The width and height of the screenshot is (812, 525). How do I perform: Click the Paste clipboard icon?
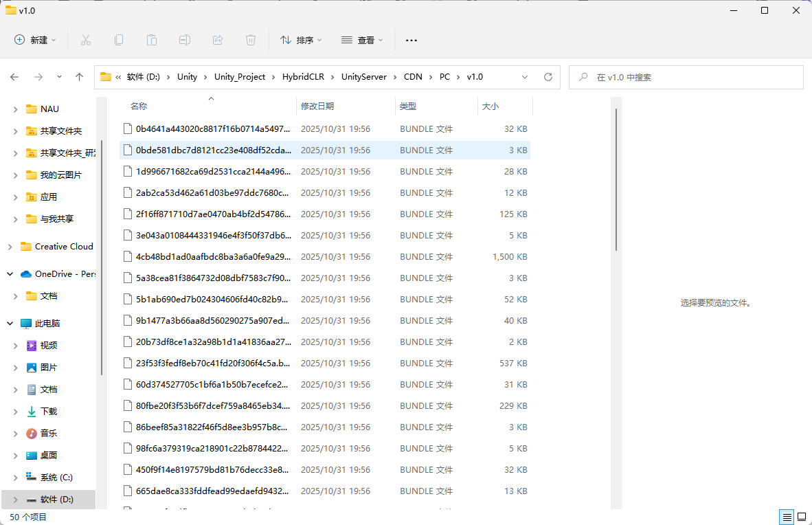(x=152, y=40)
